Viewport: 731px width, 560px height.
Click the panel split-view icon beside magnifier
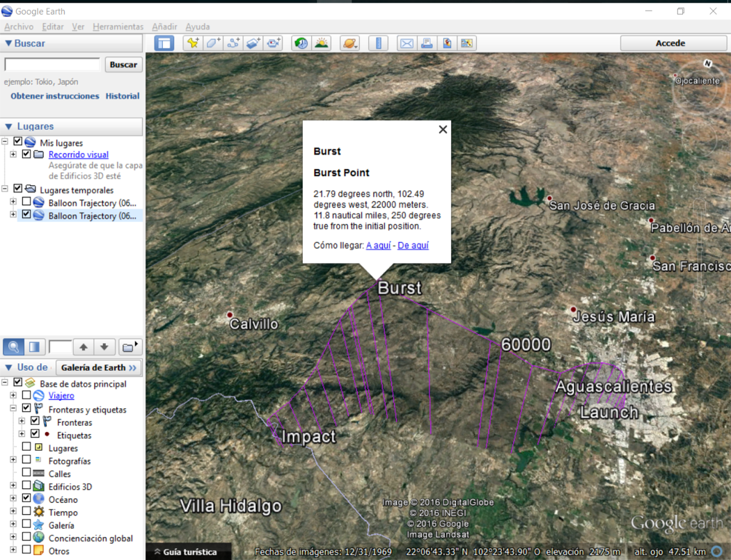[34, 346]
